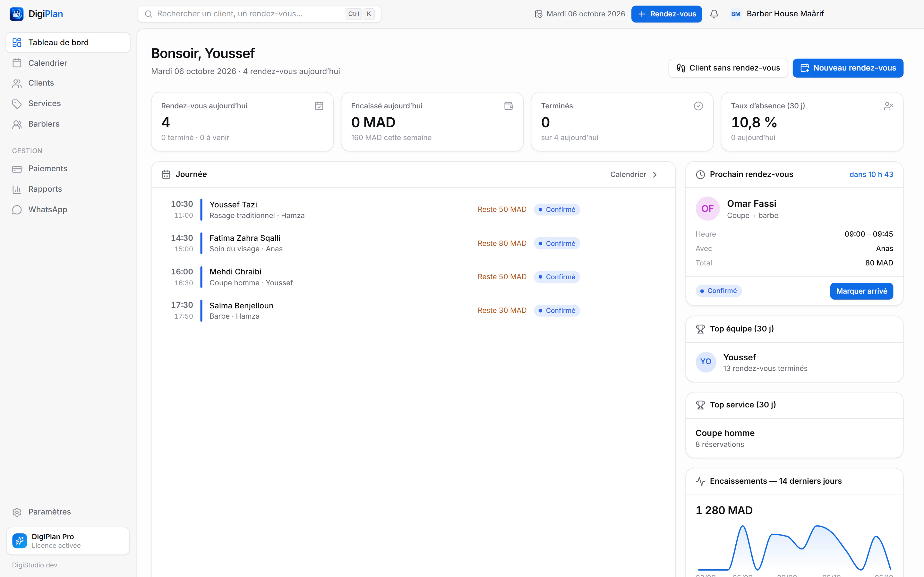Click the absent-user icon in Taux d'absence card
924x577 pixels.
[x=888, y=106]
